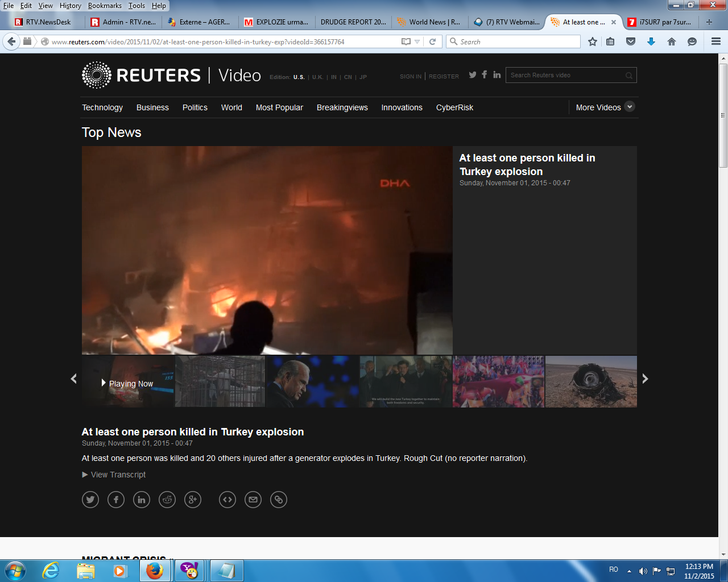Switch to RTV Webmail tab

[506, 22]
